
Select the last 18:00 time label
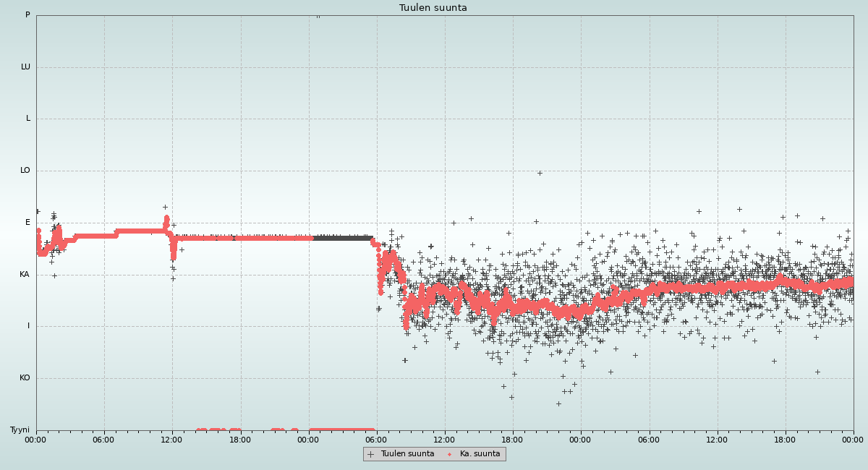tap(785, 440)
